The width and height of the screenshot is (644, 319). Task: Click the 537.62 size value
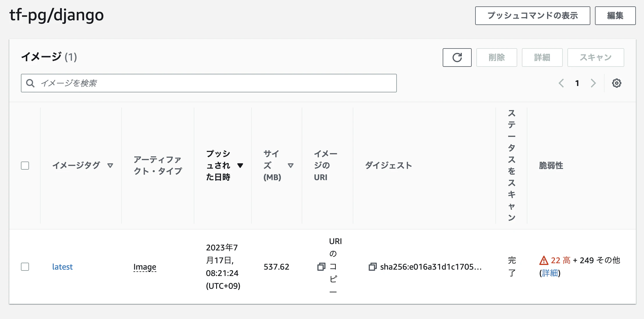(x=276, y=267)
